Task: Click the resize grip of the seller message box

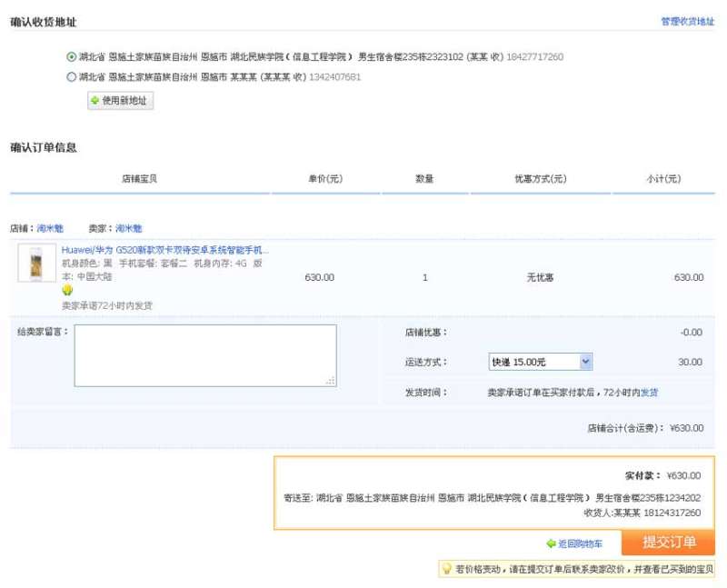Action: pyautogui.click(x=331, y=381)
